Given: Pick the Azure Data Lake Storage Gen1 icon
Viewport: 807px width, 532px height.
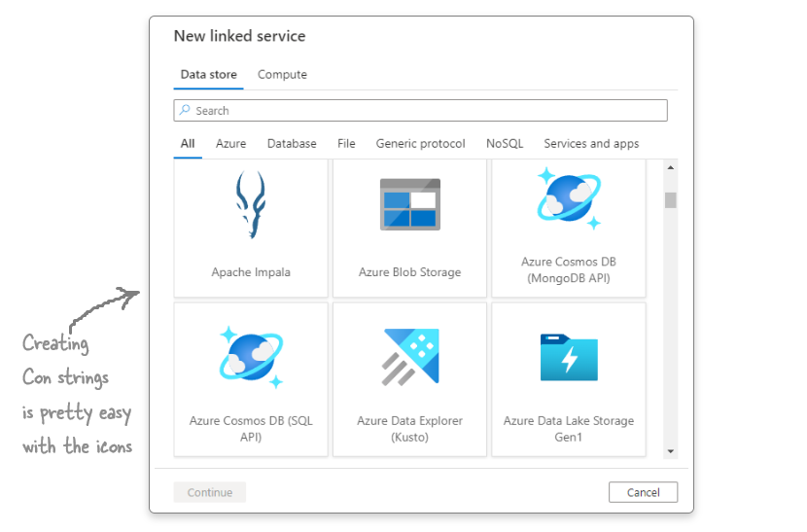Looking at the screenshot, I should (x=569, y=357).
